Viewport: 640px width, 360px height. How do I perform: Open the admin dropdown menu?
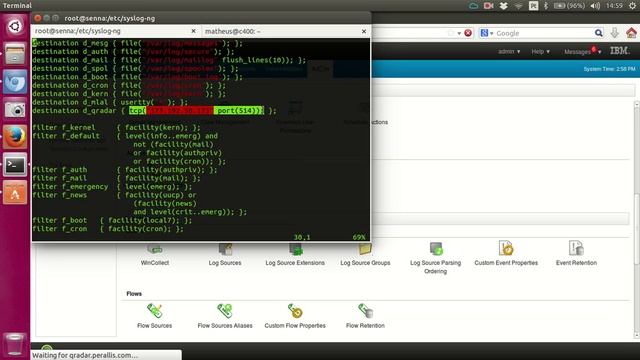[x=509, y=51]
